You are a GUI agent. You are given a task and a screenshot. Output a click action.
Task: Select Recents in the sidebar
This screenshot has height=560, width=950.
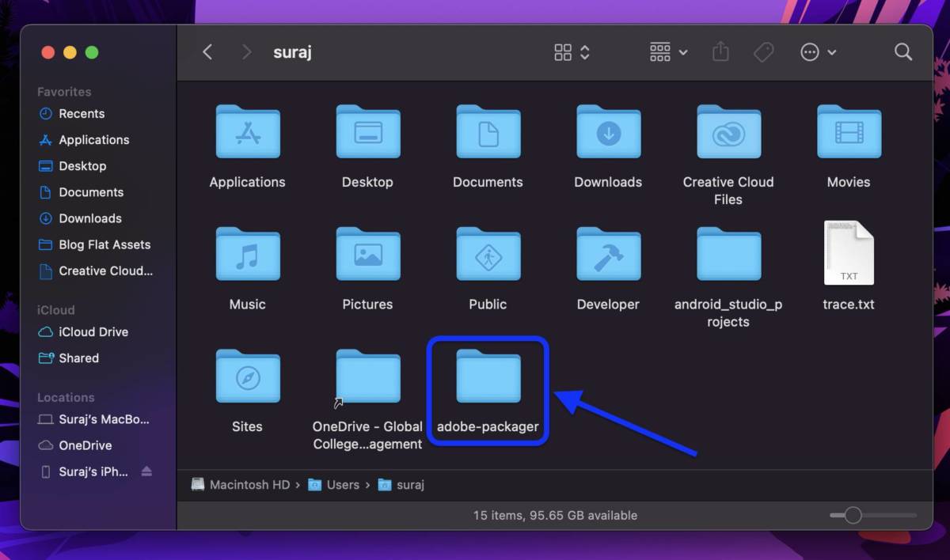[x=81, y=113]
